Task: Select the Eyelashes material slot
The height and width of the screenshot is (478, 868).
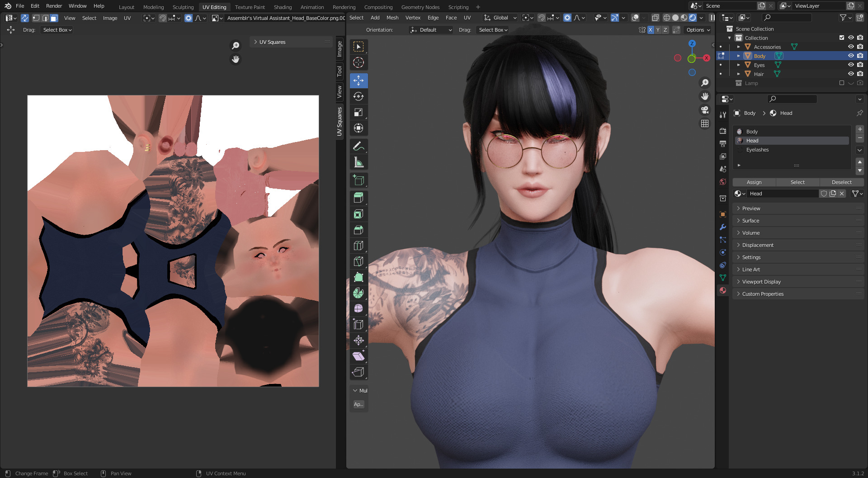Action: pyautogui.click(x=792, y=150)
